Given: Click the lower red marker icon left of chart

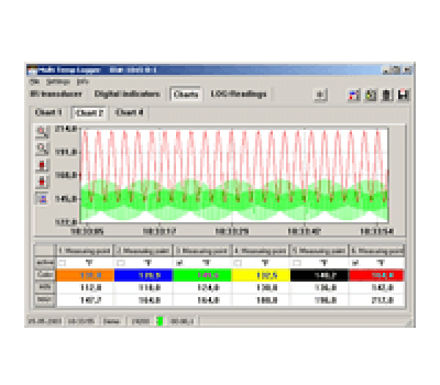Looking at the screenshot, I should point(42,182).
